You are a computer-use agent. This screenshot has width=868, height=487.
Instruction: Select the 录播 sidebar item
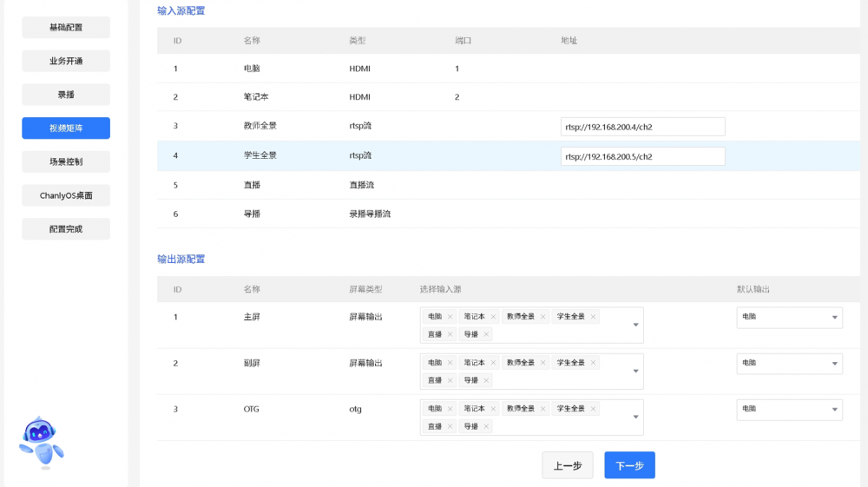tap(66, 95)
